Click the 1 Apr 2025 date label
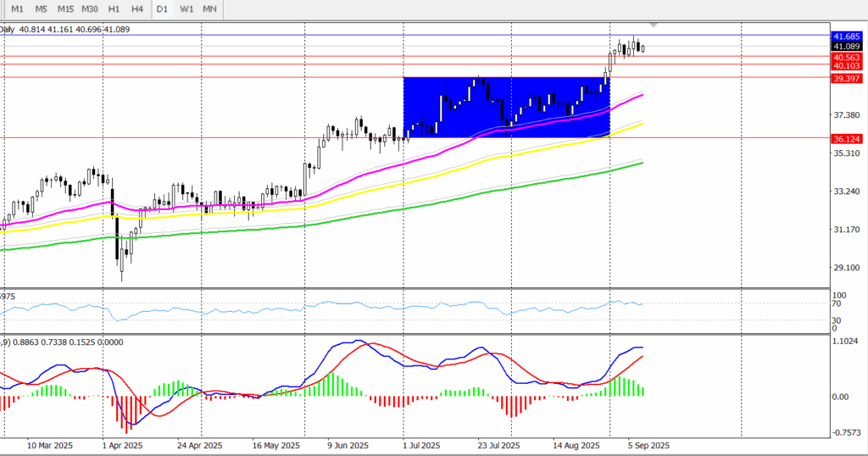Screen dimensions: 868x456 click(123, 445)
